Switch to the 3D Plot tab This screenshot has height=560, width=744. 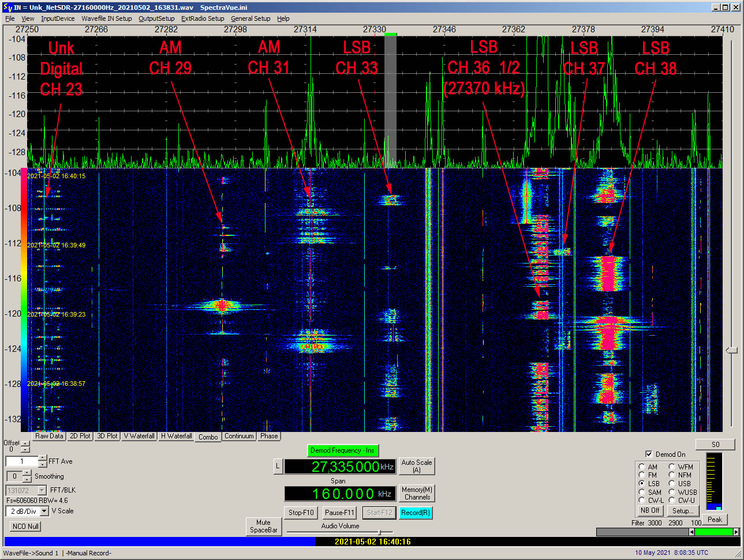pos(107,436)
